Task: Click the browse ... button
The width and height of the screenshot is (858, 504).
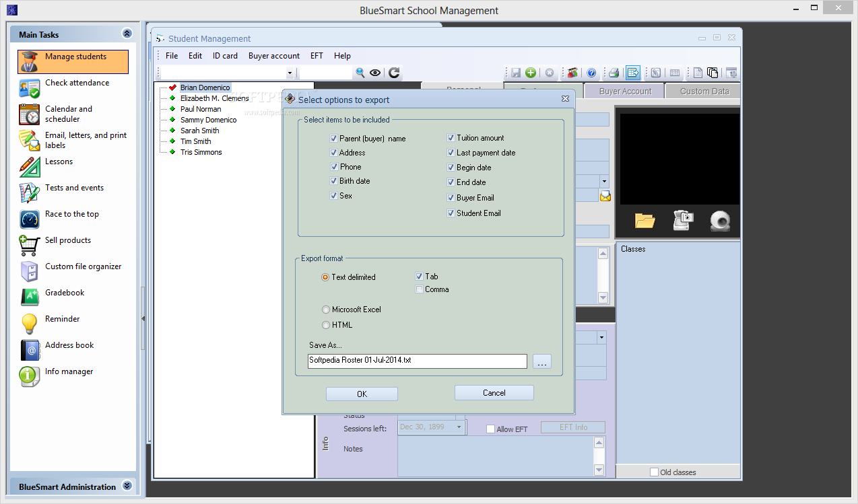Action: tap(542, 361)
